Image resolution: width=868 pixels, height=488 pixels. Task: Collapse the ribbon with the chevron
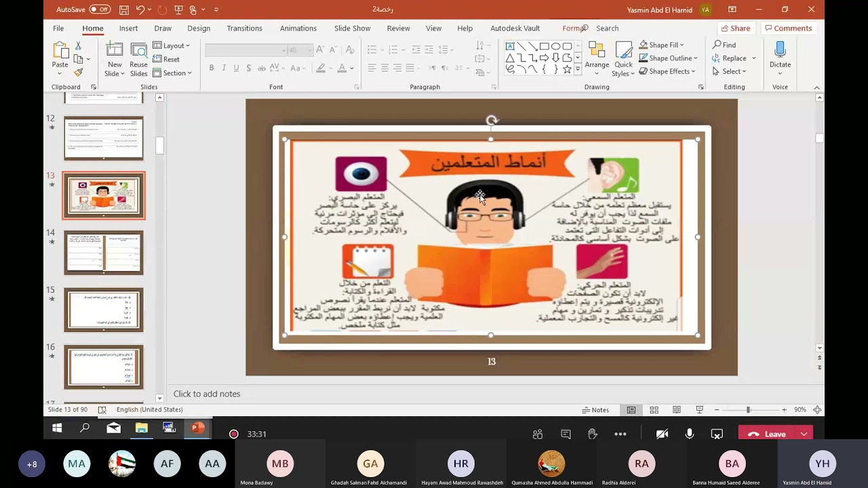(x=816, y=87)
